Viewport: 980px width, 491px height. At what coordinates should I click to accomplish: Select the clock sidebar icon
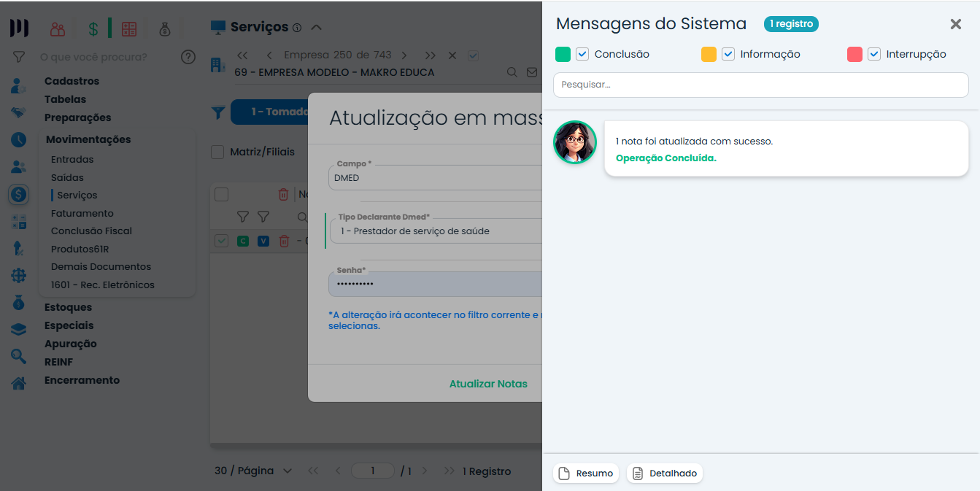(x=19, y=139)
